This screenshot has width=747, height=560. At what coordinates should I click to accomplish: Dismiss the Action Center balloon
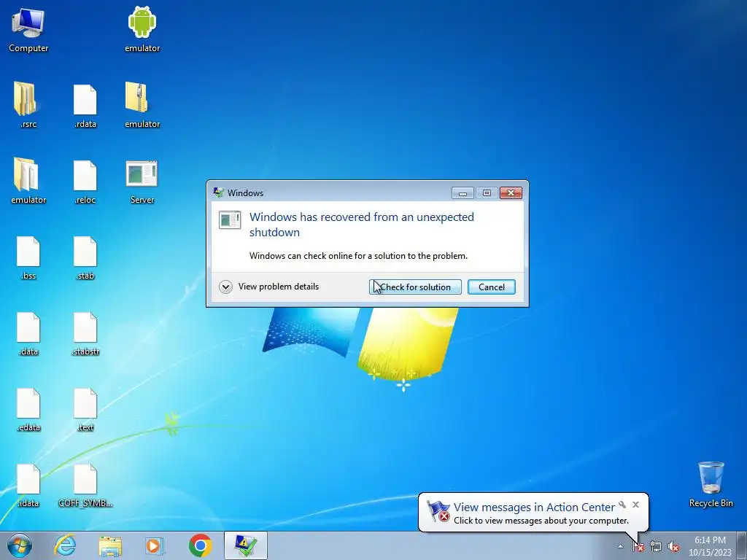(x=635, y=505)
